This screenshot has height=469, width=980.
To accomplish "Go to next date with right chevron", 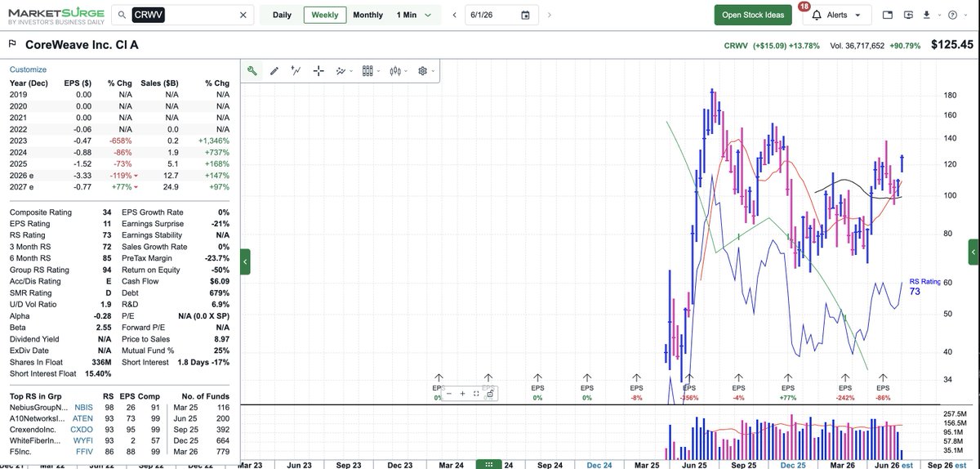I will coord(549,15).
